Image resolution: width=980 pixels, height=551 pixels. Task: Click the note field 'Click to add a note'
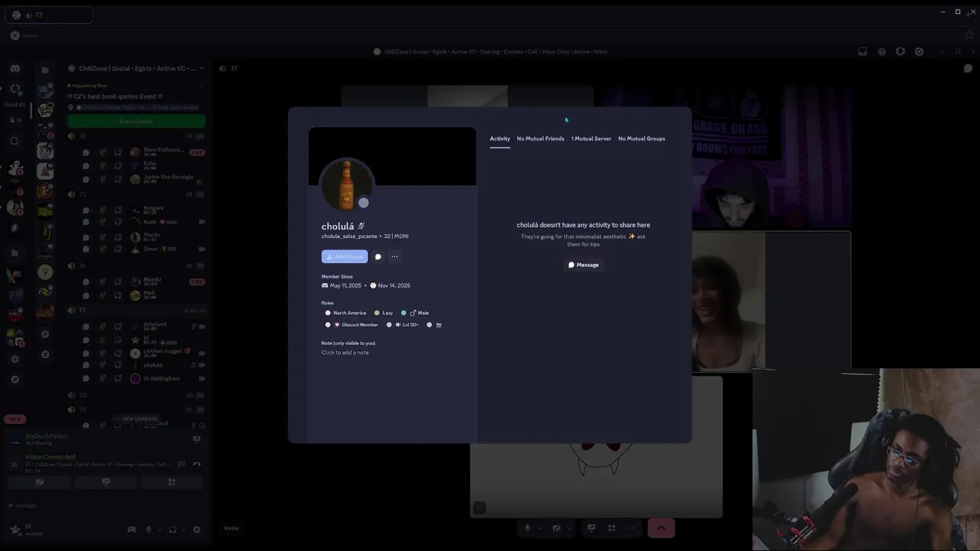[345, 352]
